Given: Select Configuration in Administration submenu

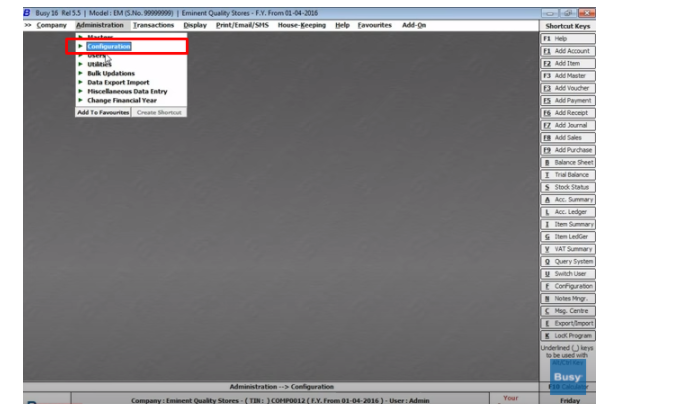Looking at the screenshot, I should tap(109, 46).
